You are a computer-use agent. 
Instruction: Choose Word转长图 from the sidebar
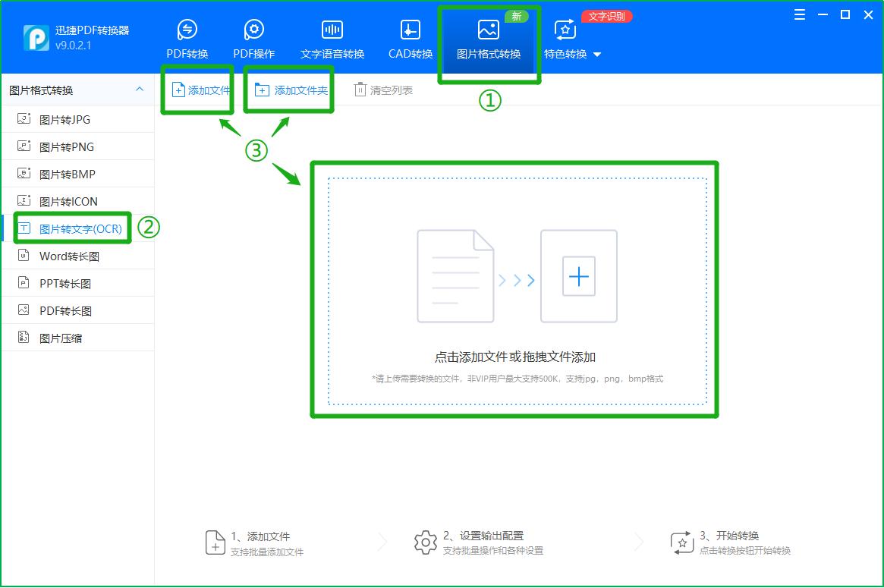[x=68, y=256]
